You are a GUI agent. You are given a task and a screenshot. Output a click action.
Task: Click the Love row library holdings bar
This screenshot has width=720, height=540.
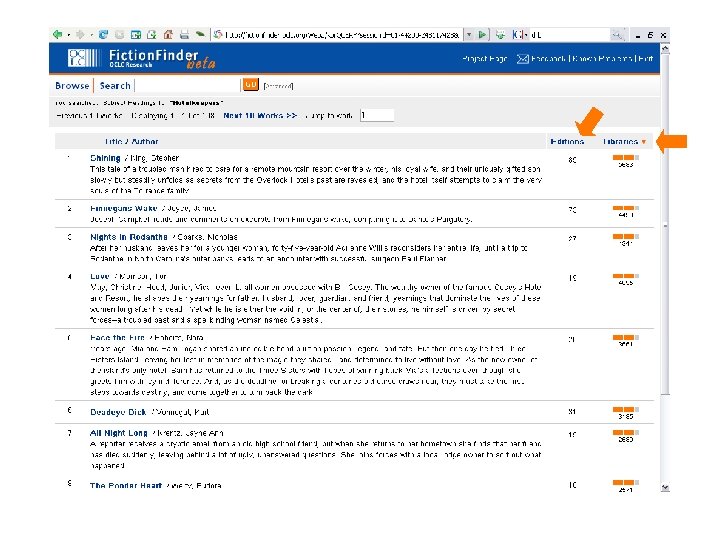(x=625, y=276)
